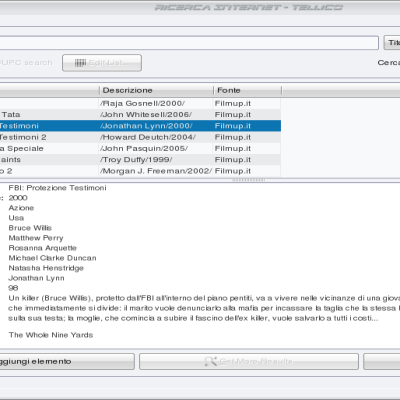Click the barcode icon on Edit List

pos(80,63)
